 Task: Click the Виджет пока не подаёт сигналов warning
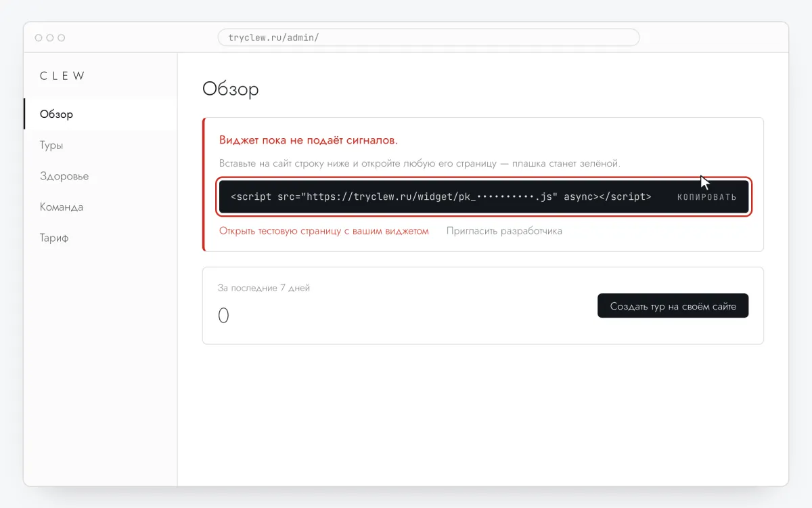click(309, 140)
